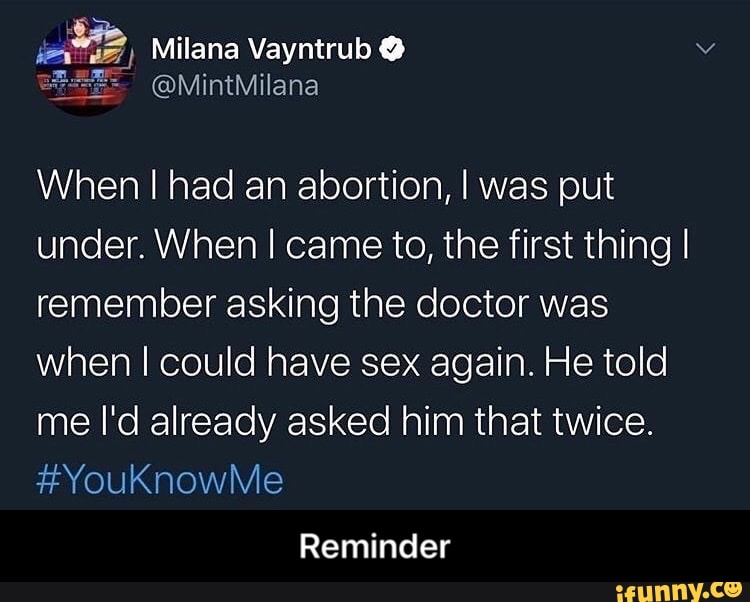Select the line starting "When I had an abortion"
The width and height of the screenshot is (750, 602).
325,186
